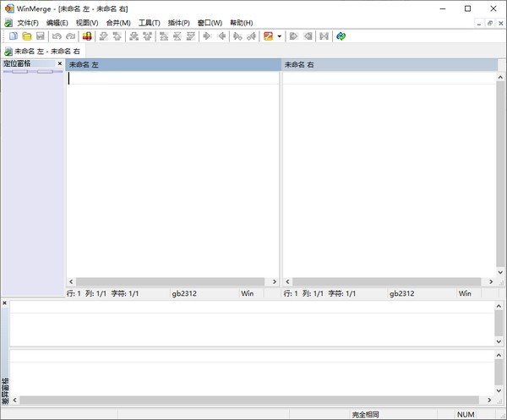Open the 文件(F) menu
The image size is (507, 420).
(x=28, y=22)
